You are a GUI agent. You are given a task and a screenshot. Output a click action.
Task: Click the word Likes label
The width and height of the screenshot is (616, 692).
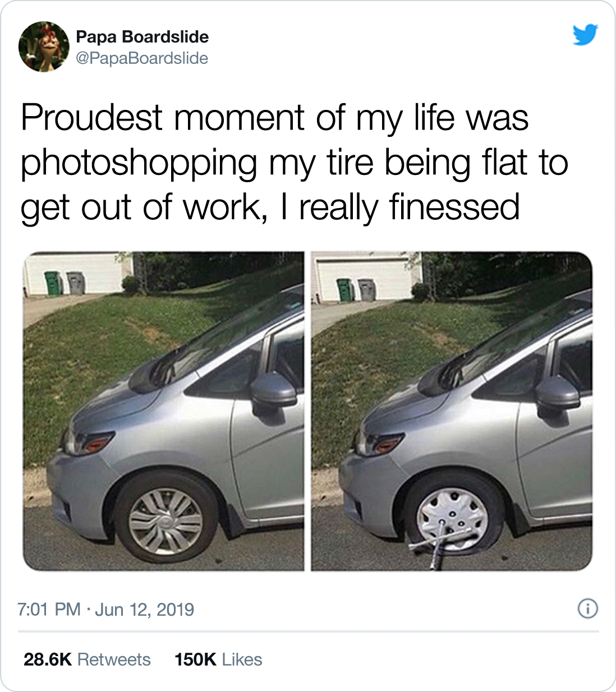pos(242,659)
